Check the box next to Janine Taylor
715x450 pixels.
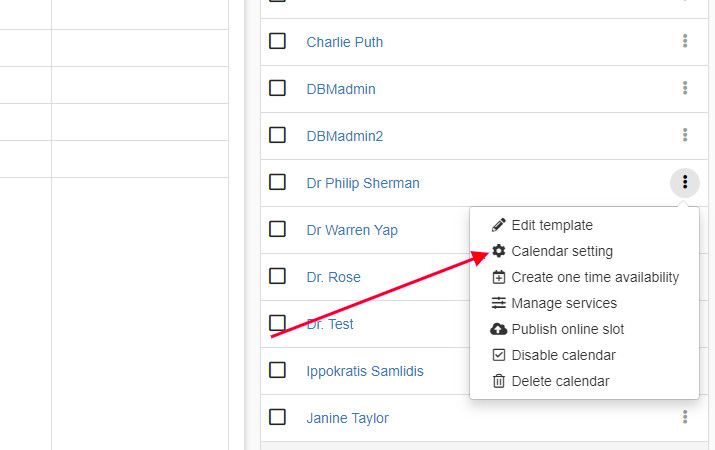[x=278, y=417]
